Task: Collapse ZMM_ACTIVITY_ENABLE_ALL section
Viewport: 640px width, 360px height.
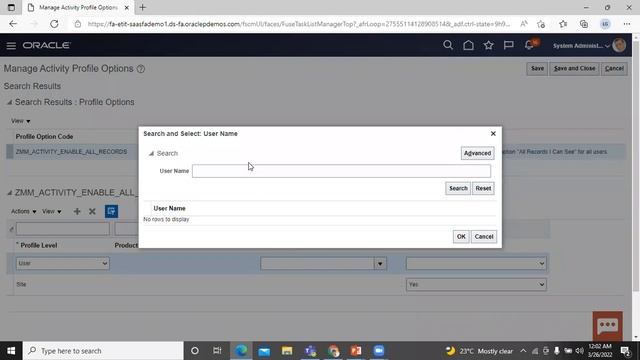Action: [9, 193]
